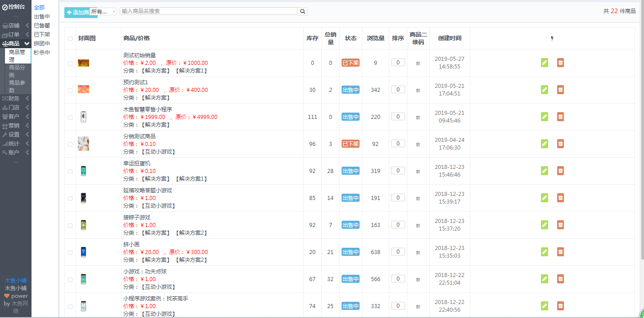Open the QR code icon for 拼小画
The height and width of the screenshot is (318, 644).
(x=418, y=253)
